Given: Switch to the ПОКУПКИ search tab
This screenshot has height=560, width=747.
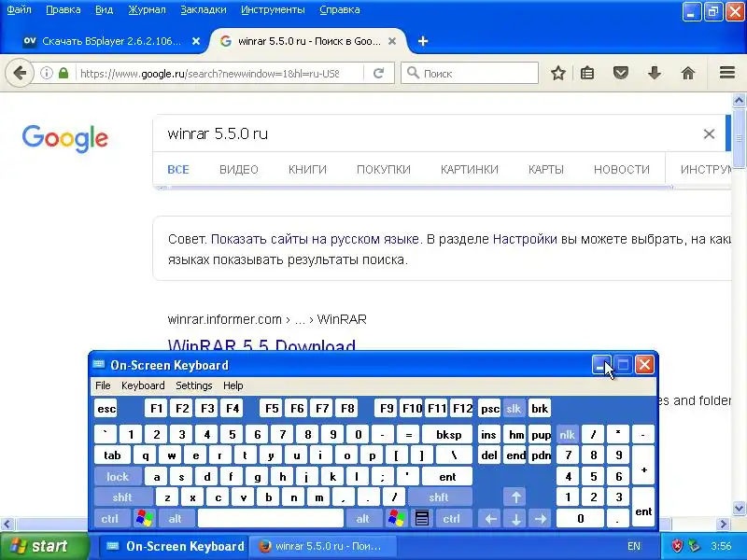Looking at the screenshot, I should click(x=384, y=170).
